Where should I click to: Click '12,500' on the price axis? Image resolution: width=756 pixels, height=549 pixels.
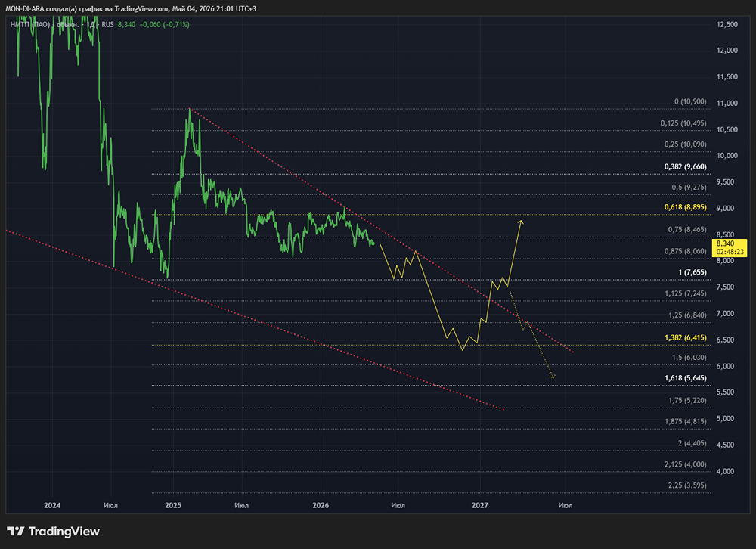(x=727, y=24)
